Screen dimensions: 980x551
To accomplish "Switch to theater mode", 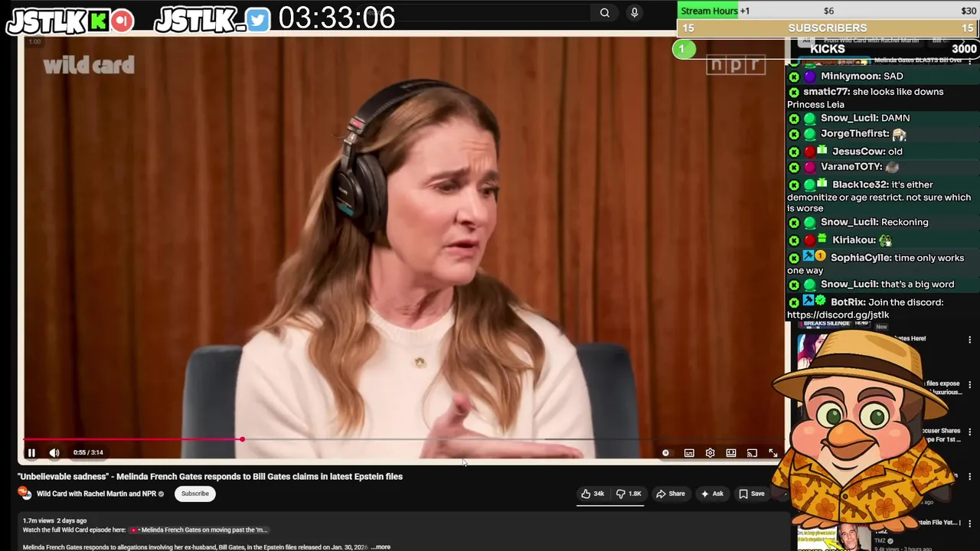I will [x=731, y=453].
